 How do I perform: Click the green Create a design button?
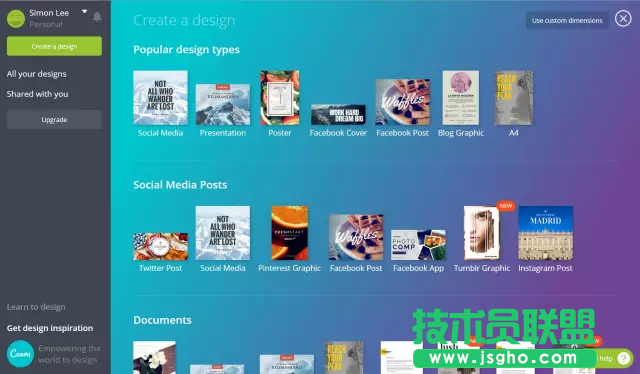tap(54, 46)
